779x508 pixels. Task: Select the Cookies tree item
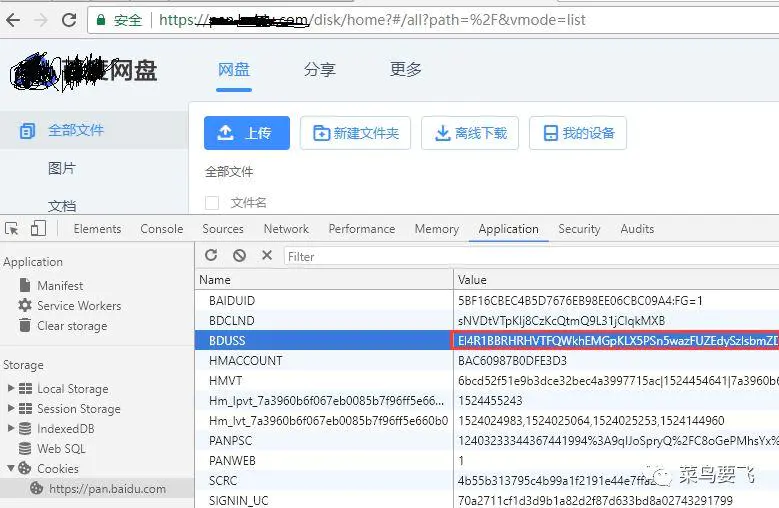[x=58, y=468]
